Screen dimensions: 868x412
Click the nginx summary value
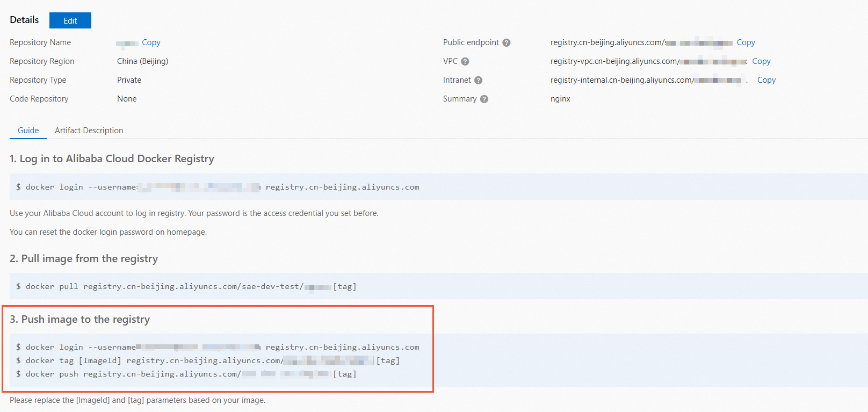tap(560, 99)
